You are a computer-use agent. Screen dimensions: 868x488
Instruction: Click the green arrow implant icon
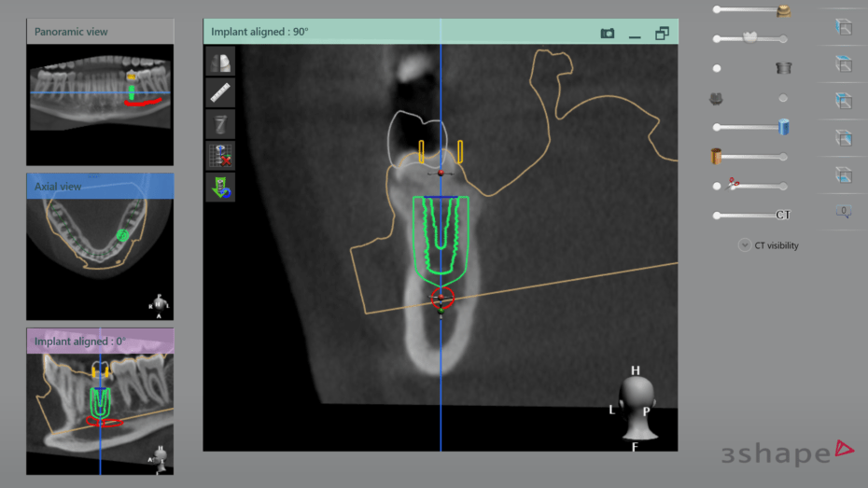coord(220,187)
